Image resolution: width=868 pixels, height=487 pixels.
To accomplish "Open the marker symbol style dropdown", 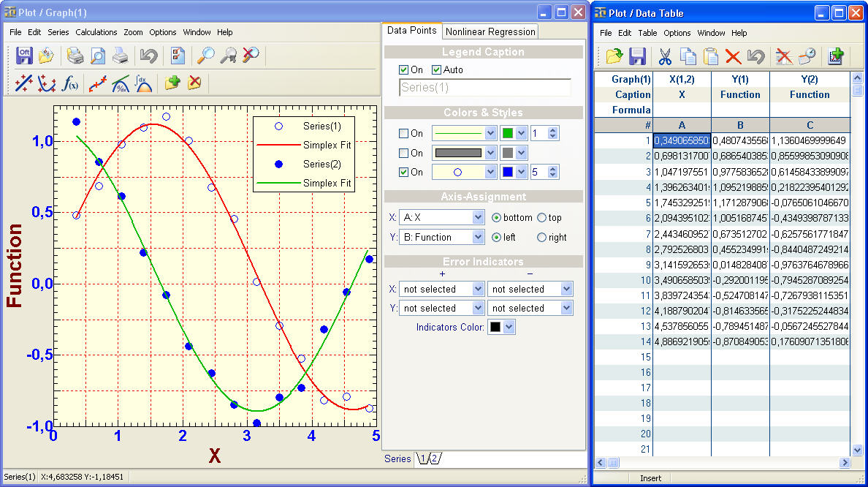I will 490,173.
